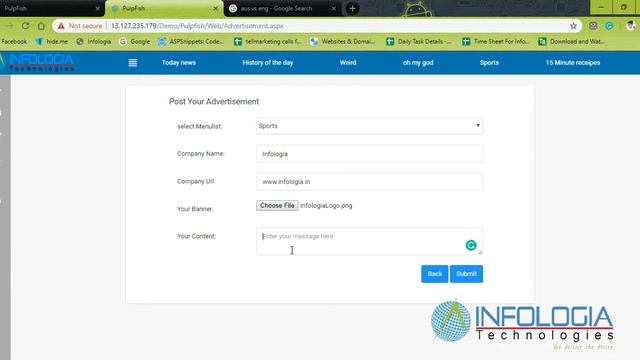The width and height of the screenshot is (640, 360).
Task: Open the Weird menu item
Action: 348,63
